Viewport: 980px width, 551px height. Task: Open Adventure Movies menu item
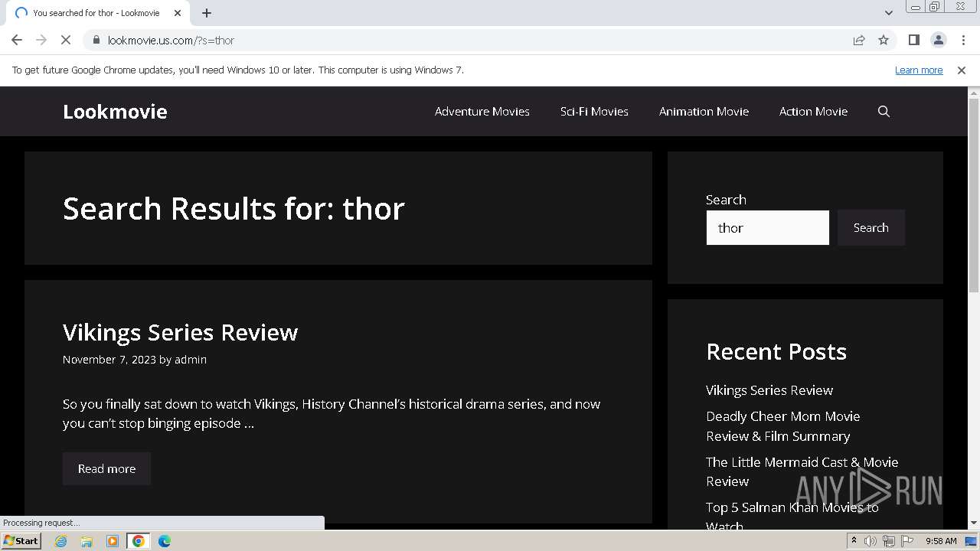point(482,112)
